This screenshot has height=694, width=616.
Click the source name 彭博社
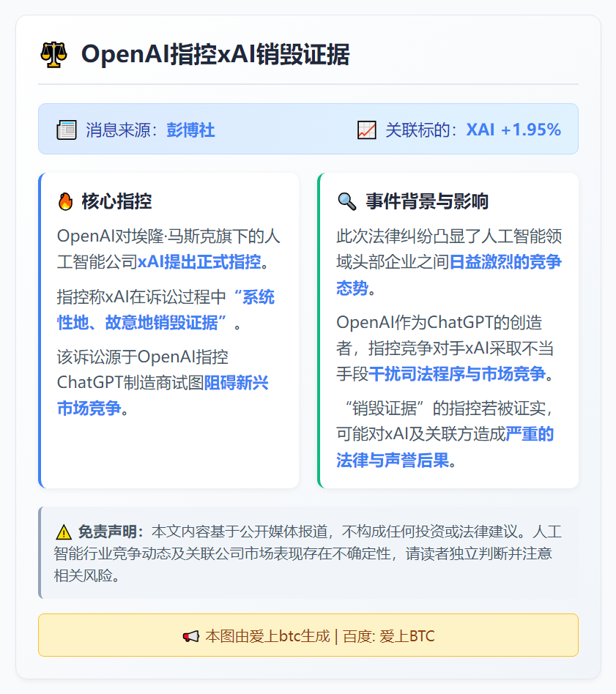pyautogui.click(x=191, y=130)
